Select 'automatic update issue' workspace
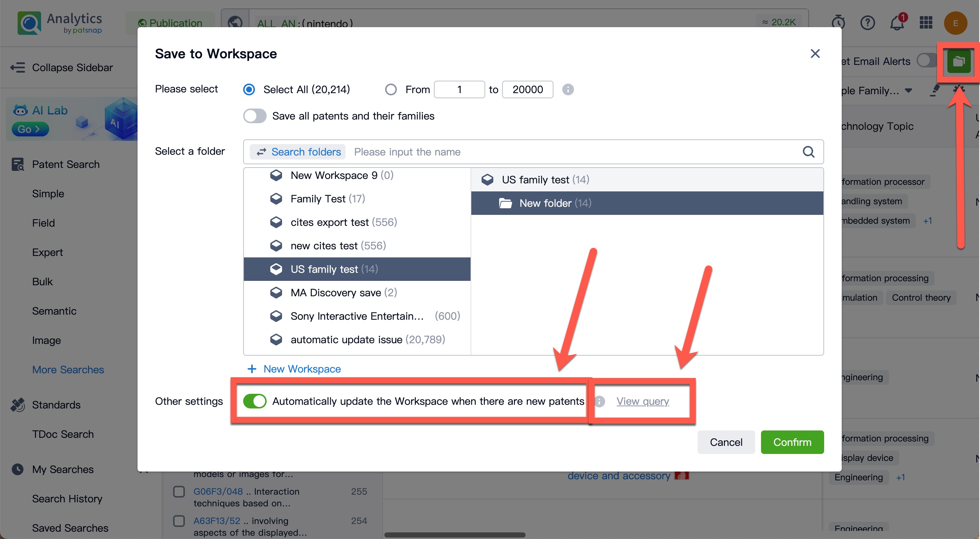Viewport: 980px width, 539px height. pyautogui.click(x=346, y=339)
